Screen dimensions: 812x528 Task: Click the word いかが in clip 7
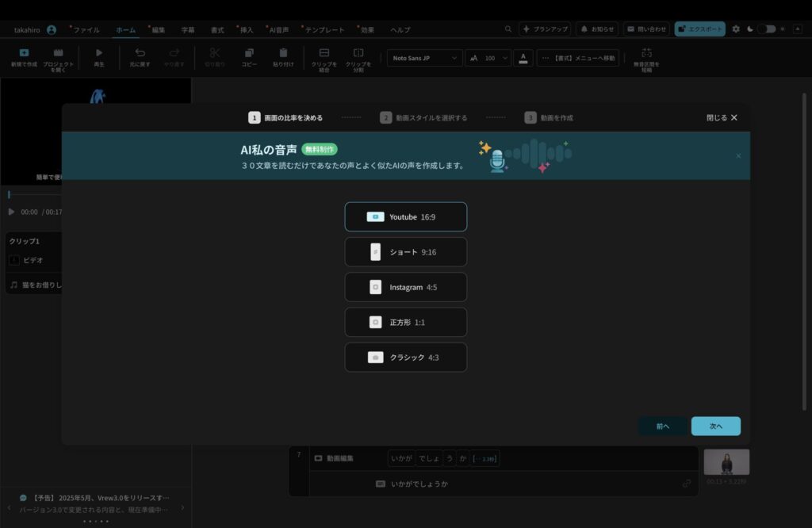[x=401, y=458]
